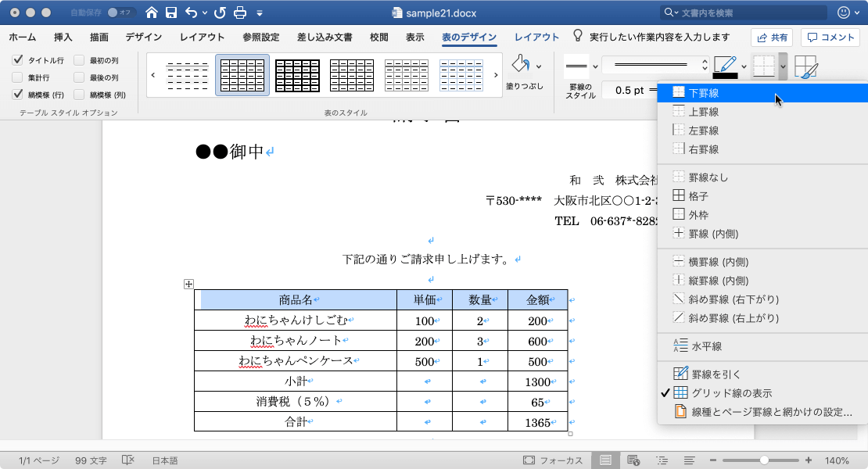Choose 左罫線 left border
868x469 pixels.
pyautogui.click(x=762, y=131)
